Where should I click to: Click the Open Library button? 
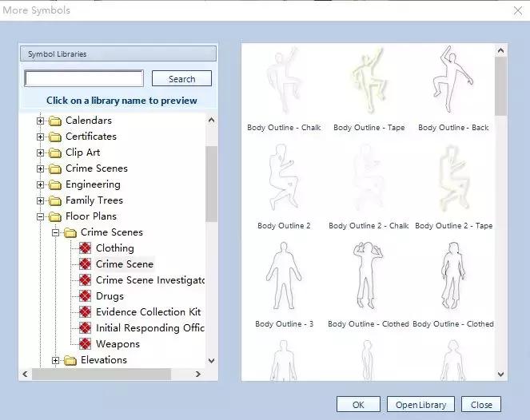420,405
